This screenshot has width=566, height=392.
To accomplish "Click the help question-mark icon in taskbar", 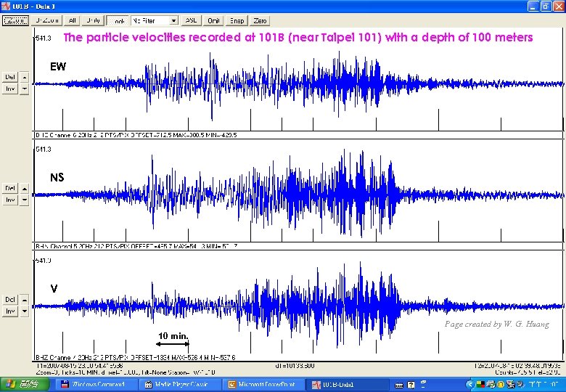I will click(411, 385).
